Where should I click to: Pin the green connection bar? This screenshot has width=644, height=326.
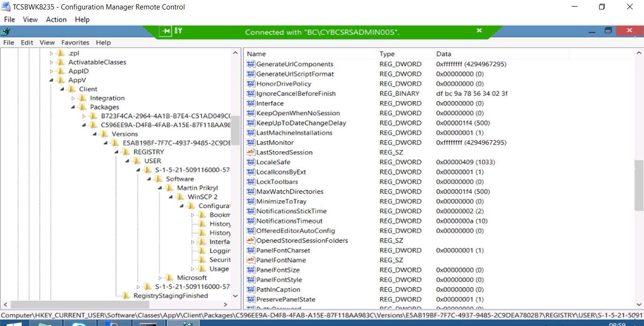pyautogui.click(x=166, y=31)
